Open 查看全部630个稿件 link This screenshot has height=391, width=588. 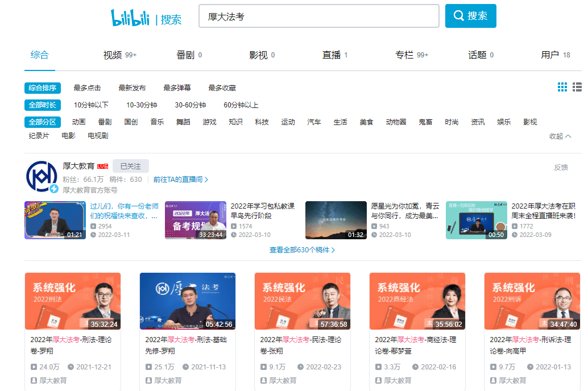click(303, 250)
